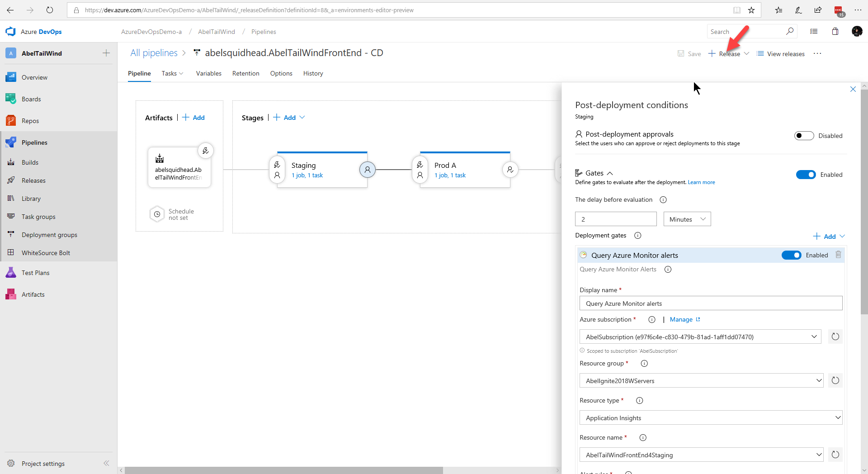Switch to the Variables tab

point(208,73)
